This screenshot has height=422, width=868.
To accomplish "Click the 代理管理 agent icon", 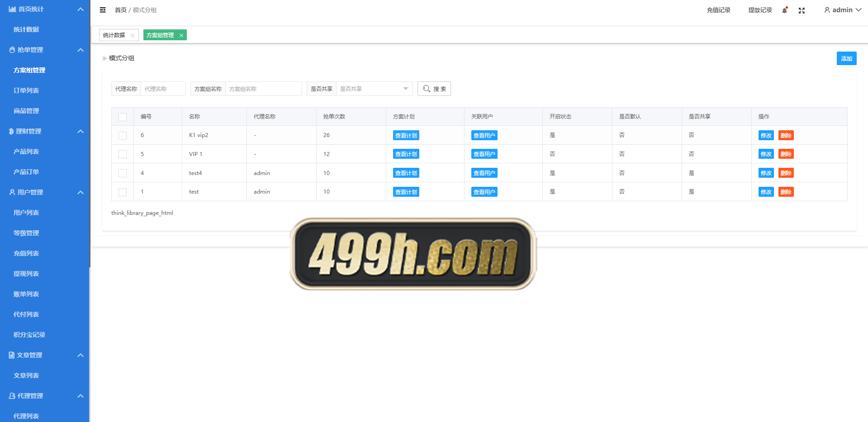I will [x=12, y=396].
